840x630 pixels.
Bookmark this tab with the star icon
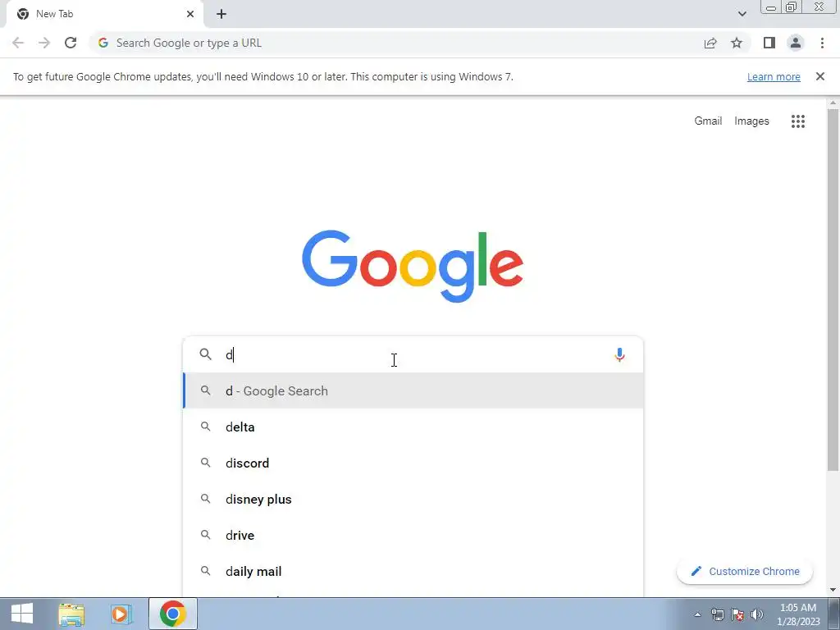pyautogui.click(x=737, y=43)
